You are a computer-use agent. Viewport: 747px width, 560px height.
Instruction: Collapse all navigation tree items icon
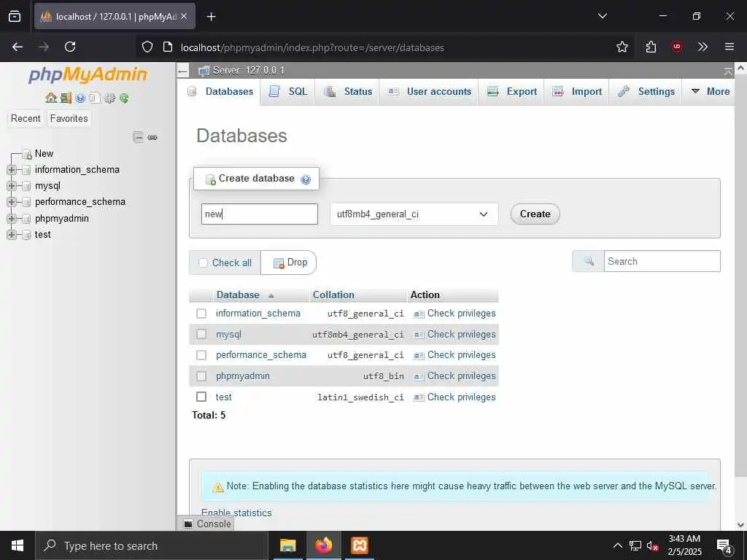(x=138, y=137)
